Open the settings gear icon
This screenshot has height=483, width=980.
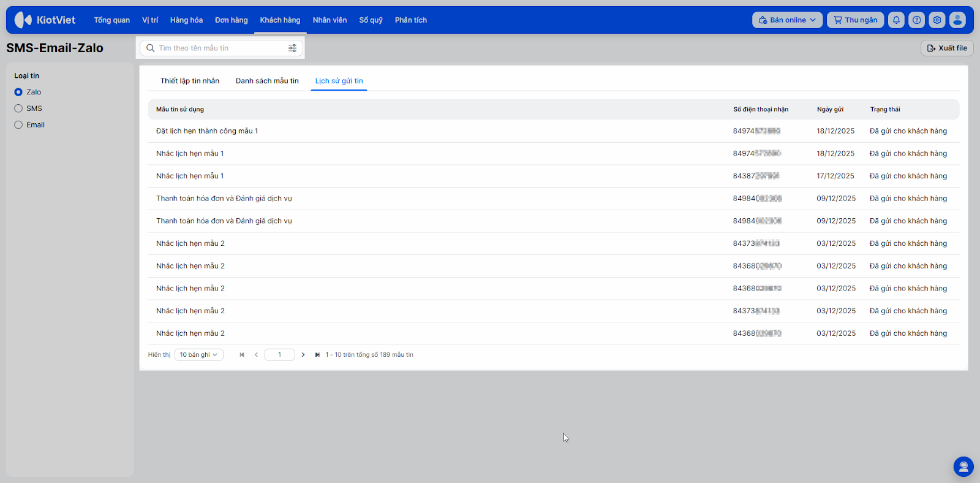click(937, 20)
